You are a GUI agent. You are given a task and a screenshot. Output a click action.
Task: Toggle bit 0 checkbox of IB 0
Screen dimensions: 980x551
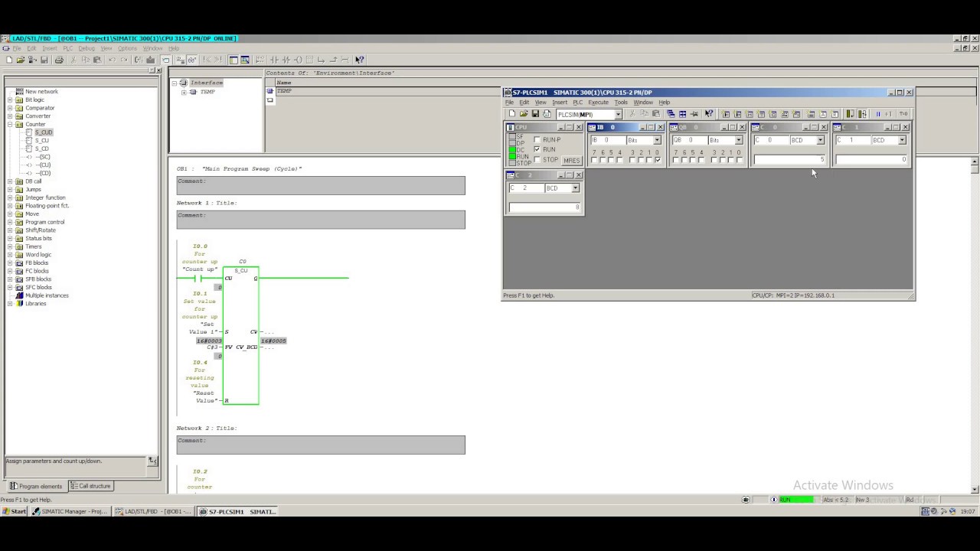click(658, 160)
